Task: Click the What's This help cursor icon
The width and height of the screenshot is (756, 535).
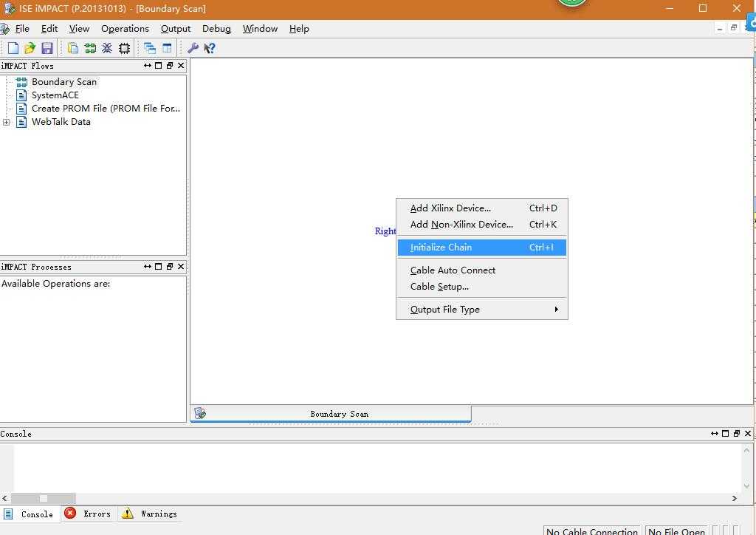Action: coord(210,48)
